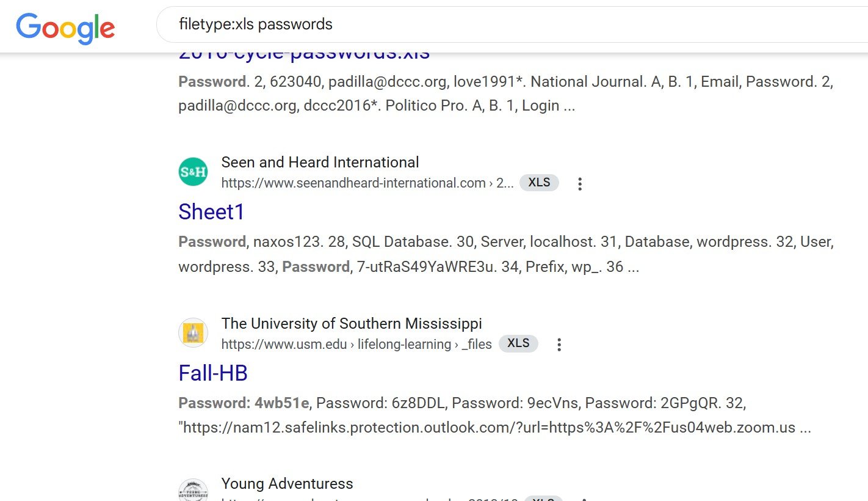Click the Young Adventuress site name
868x501 pixels.
point(287,484)
